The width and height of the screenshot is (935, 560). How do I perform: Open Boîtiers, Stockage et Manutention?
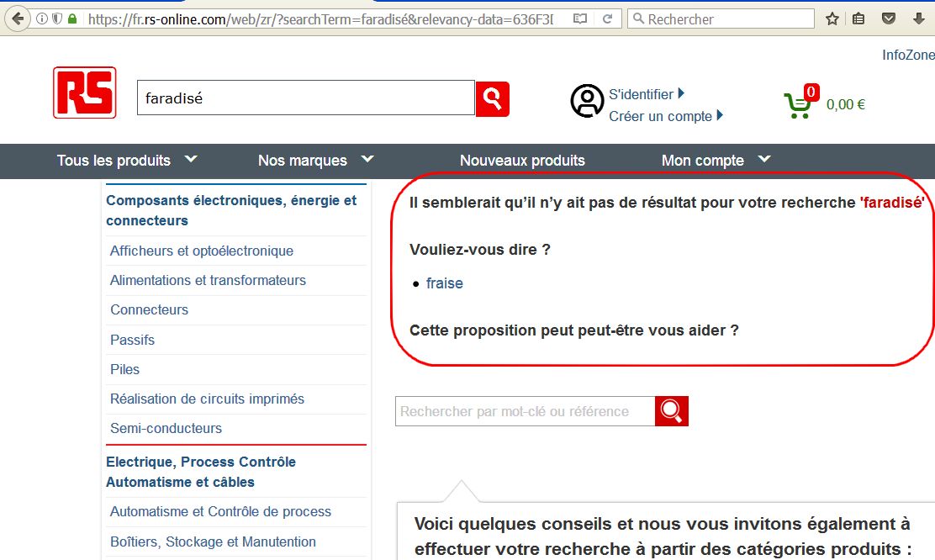(x=213, y=542)
